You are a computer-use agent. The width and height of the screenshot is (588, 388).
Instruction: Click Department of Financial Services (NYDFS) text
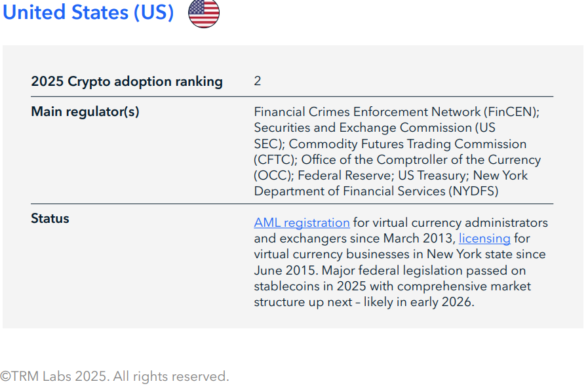coord(376,191)
